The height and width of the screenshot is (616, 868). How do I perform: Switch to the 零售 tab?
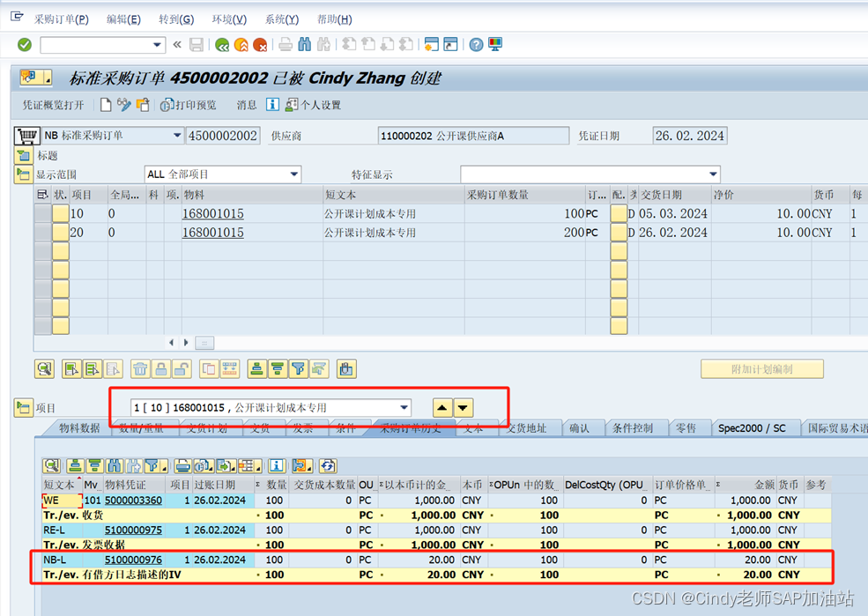point(686,427)
